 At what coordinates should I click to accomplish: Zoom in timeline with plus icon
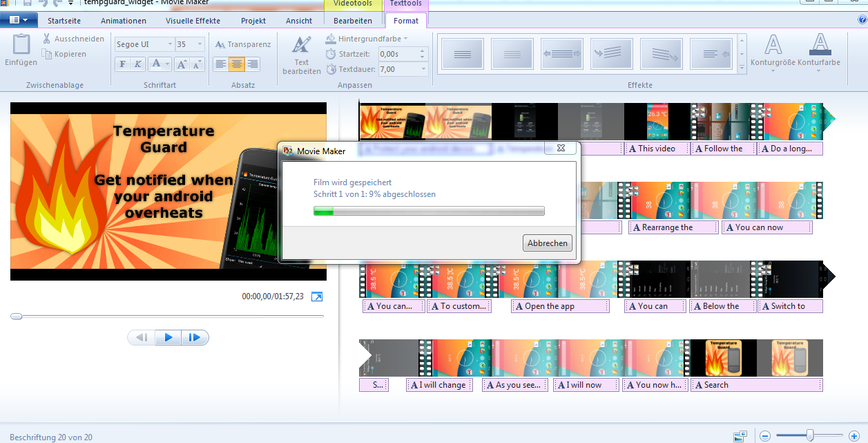click(853, 436)
